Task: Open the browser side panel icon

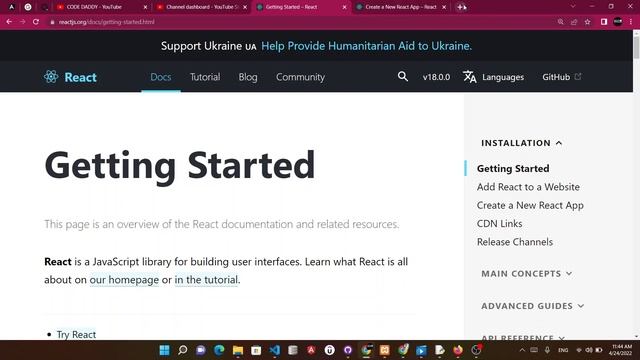Action: (604, 22)
